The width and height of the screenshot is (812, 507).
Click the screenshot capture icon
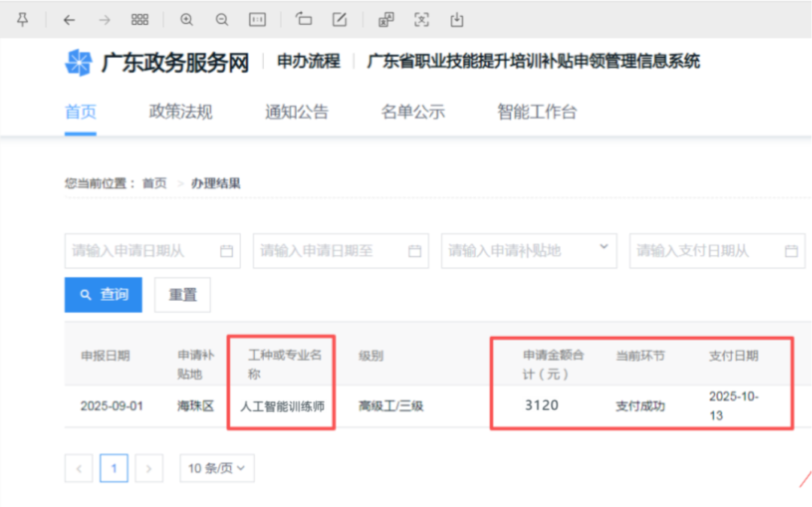point(422,20)
